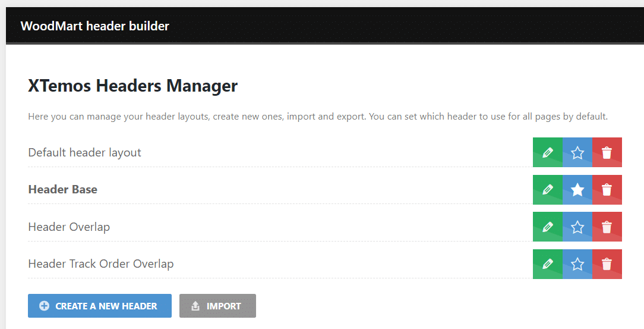
Task: Click the XTemos Headers Manager heading
Action: (x=132, y=86)
